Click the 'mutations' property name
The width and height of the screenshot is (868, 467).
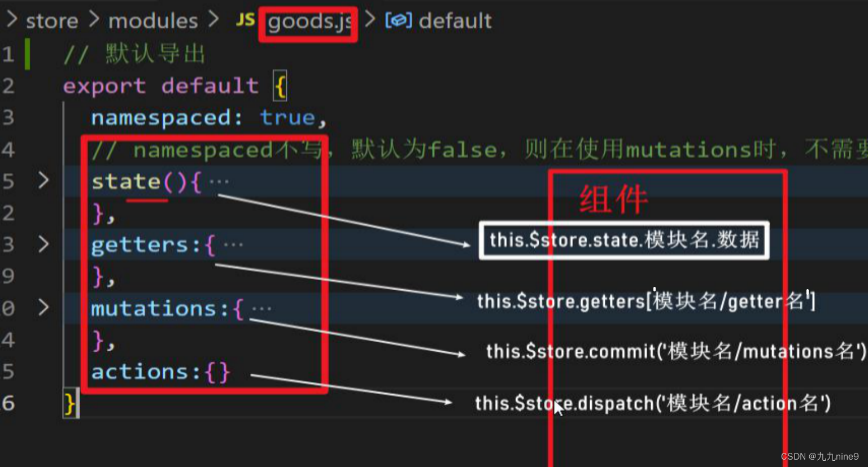pos(154,308)
